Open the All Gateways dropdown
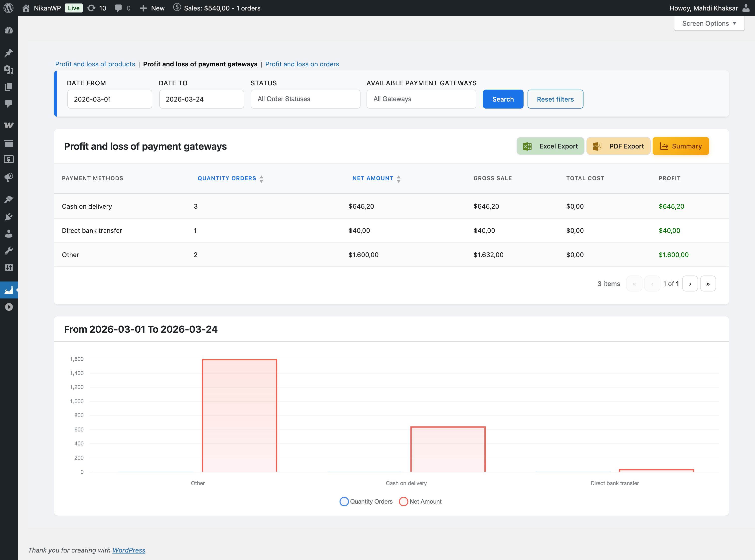Screen dimensions: 755x560 coord(421,99)
